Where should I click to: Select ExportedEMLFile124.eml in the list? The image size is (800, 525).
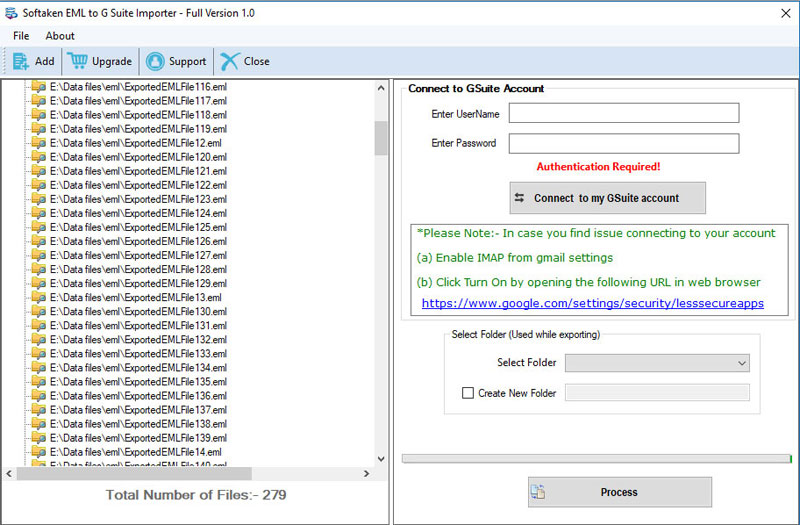tap(138, 213)
